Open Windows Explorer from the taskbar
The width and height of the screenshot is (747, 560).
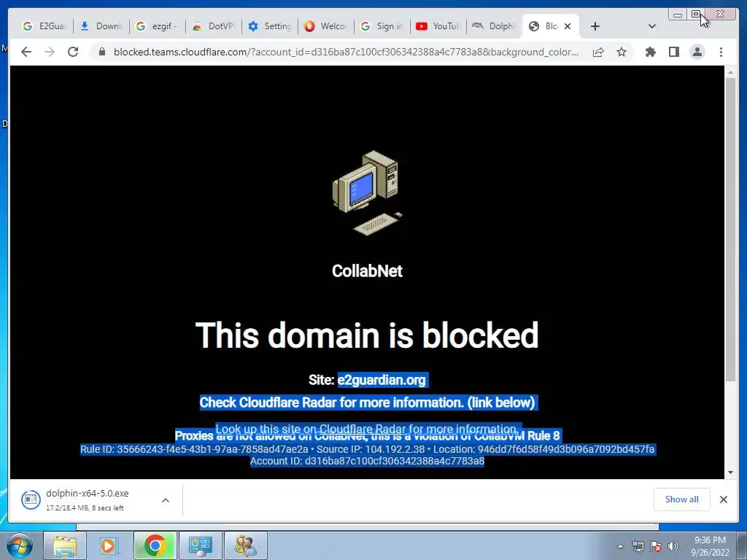pyautogui.click(x=65, y=545)
